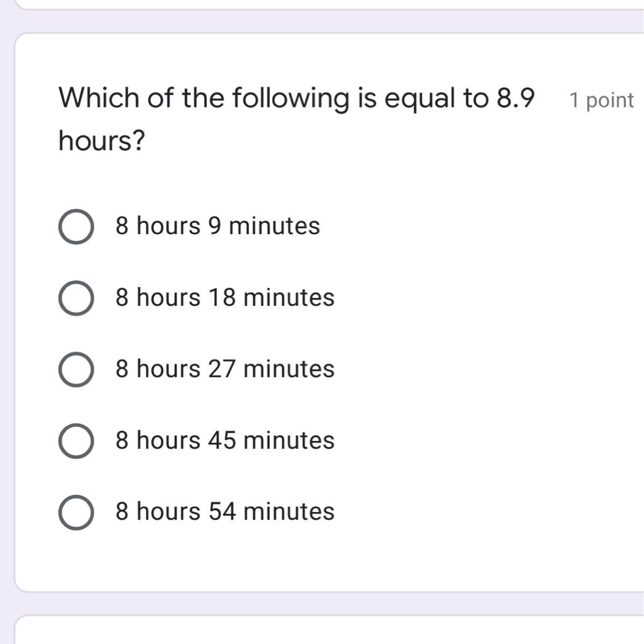Viewport: 644px width, 644px height.
Task: Check the "8 hours 54 minutes" radio circle
Action: pyautogui.click(x=76, y=512)
